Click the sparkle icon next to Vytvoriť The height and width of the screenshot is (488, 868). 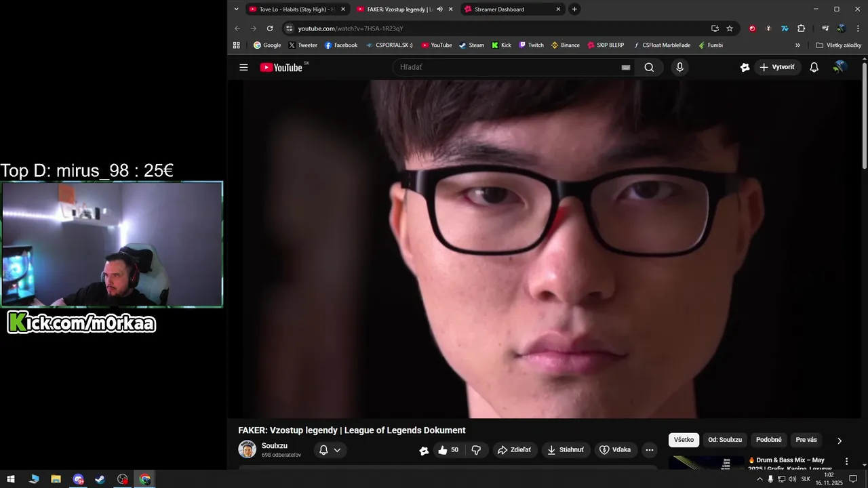tap(745, 67)
